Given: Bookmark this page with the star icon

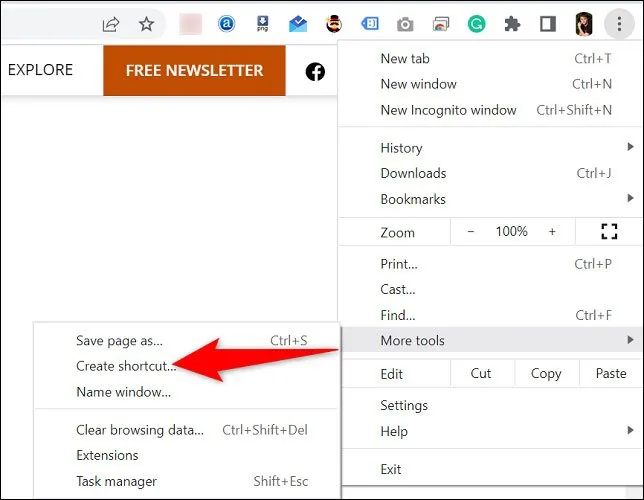Looking at the screenshot, I should click(146, 23).
